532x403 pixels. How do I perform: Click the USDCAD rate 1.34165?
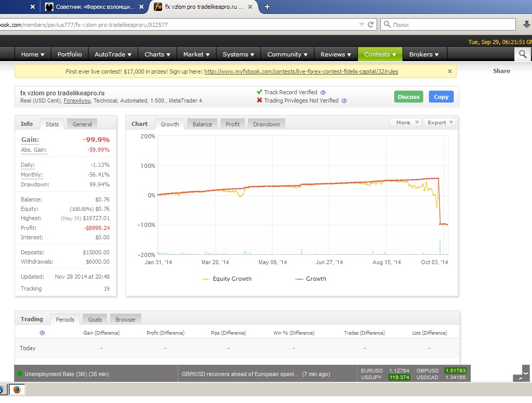[x=455, y=377]
